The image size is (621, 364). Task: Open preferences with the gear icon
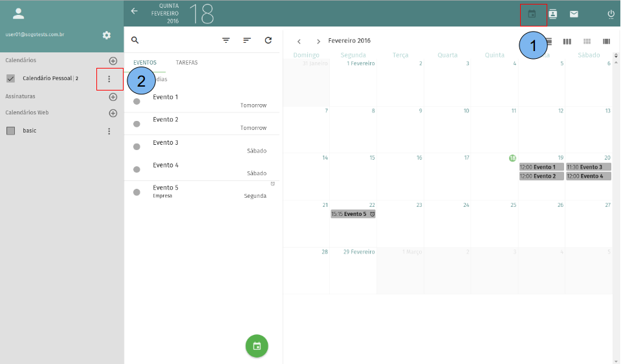coord(107,35)
